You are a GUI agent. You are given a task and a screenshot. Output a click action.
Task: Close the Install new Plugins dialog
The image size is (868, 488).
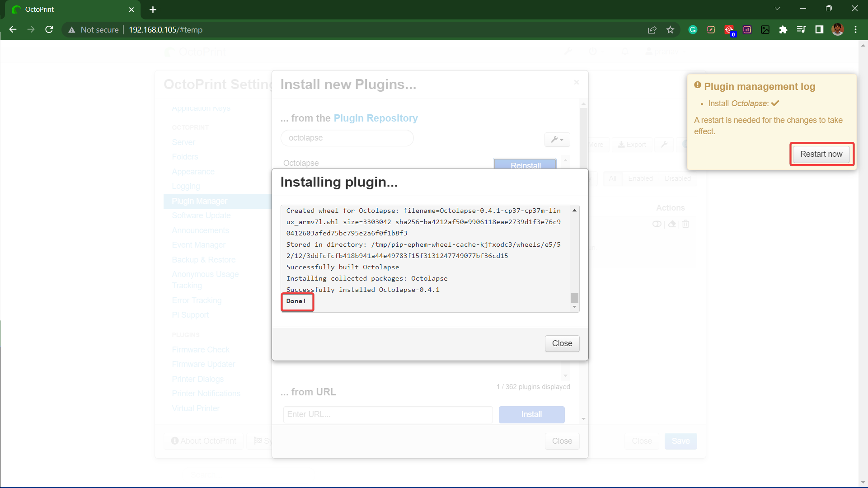(562, 441)
